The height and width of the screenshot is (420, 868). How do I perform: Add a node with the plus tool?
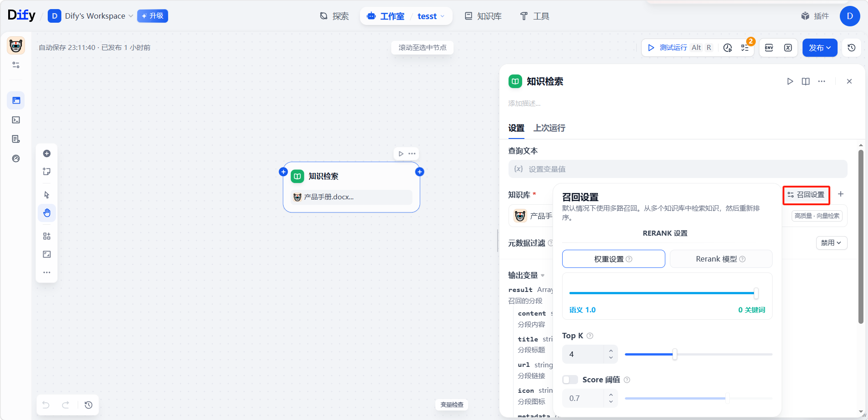[47, 153]
